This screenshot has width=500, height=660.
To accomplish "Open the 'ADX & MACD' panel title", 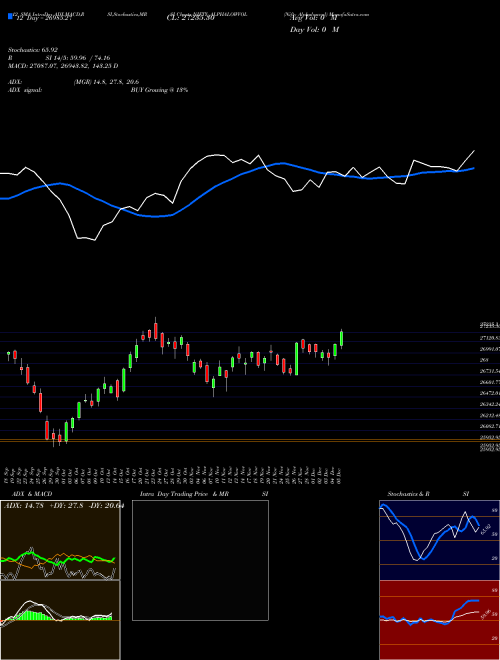I will point(32,494).
